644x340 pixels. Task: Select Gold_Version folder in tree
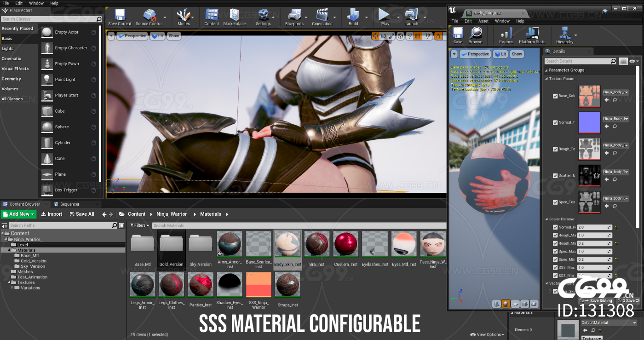pos(34,261)
